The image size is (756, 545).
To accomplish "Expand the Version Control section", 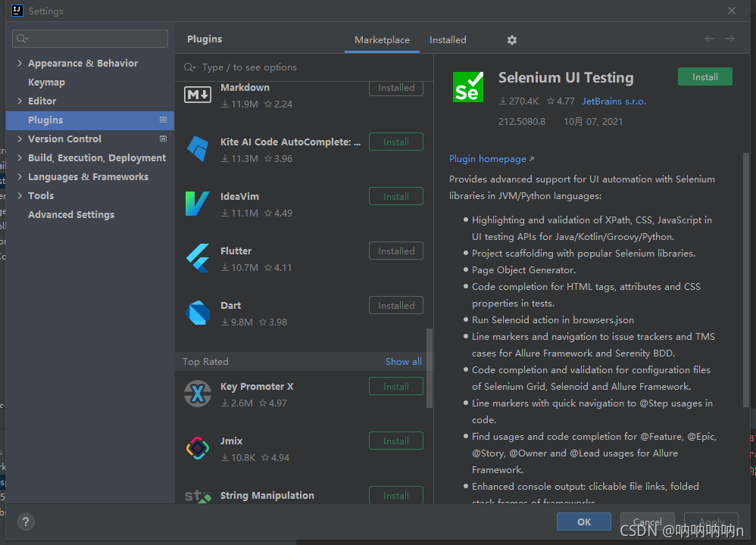I will (x=20, y=139).
